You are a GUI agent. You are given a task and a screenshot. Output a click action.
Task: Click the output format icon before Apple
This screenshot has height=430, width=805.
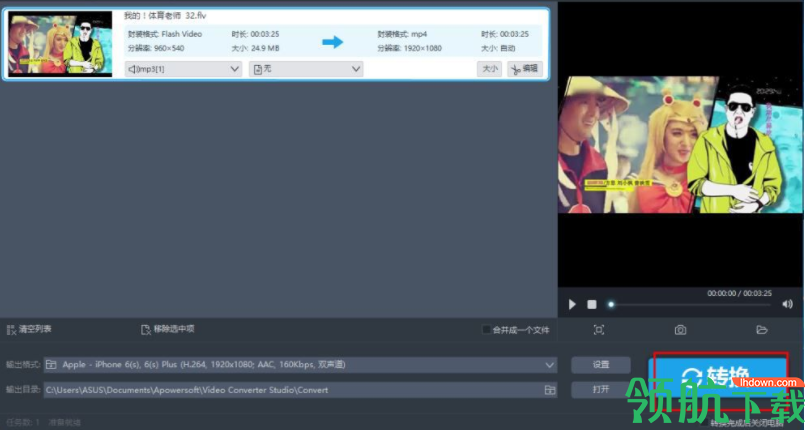pyautogui.click(x=51, y=365)
